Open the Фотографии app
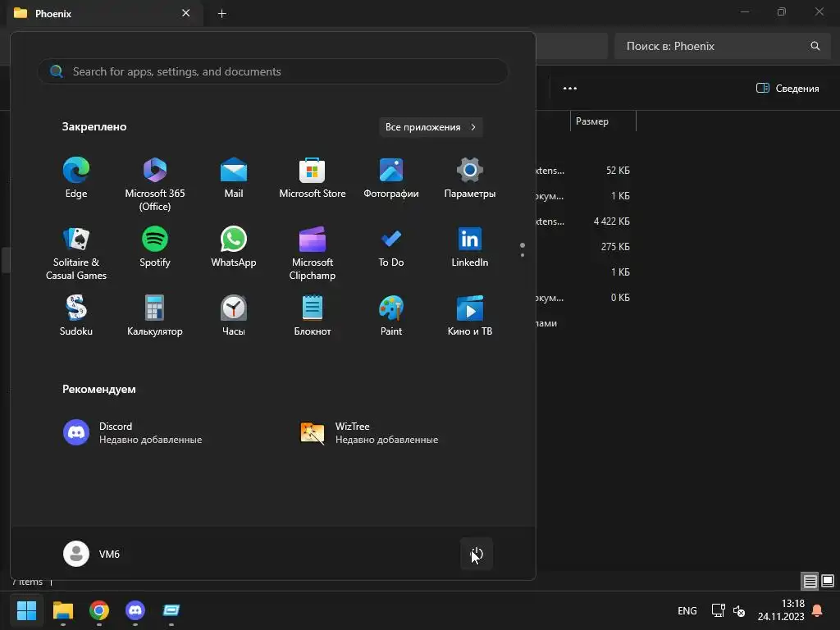Image resolution: width=840 pixels, height=630 pixels. coord(391,178)
